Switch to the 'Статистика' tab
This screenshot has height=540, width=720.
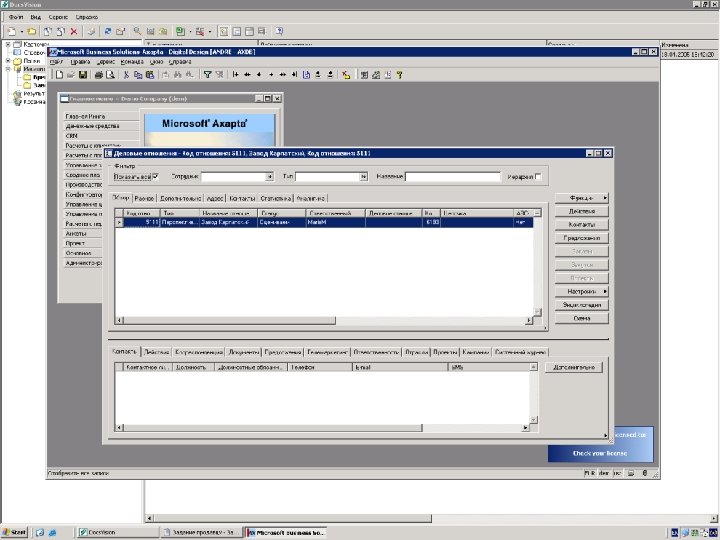tap(276, 198)
